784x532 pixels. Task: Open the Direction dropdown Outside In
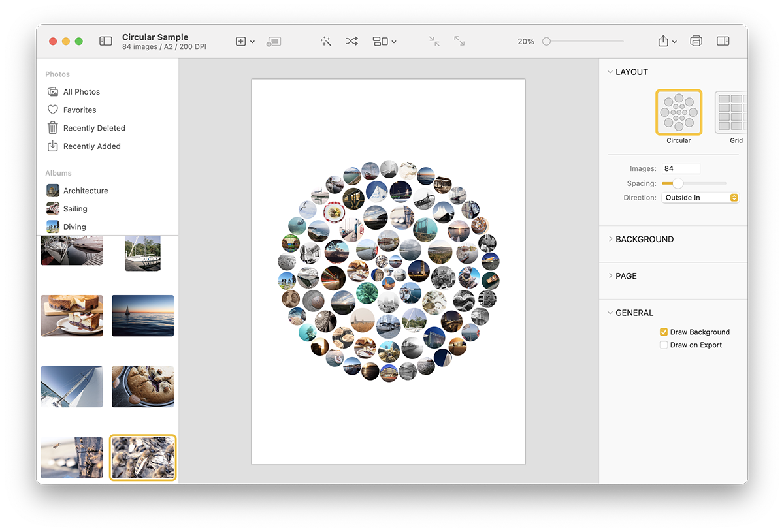pos(700,198)
